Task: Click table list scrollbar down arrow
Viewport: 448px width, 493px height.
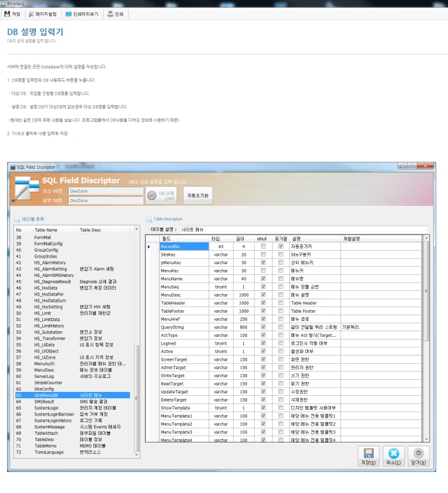Action: pos(136,455)
